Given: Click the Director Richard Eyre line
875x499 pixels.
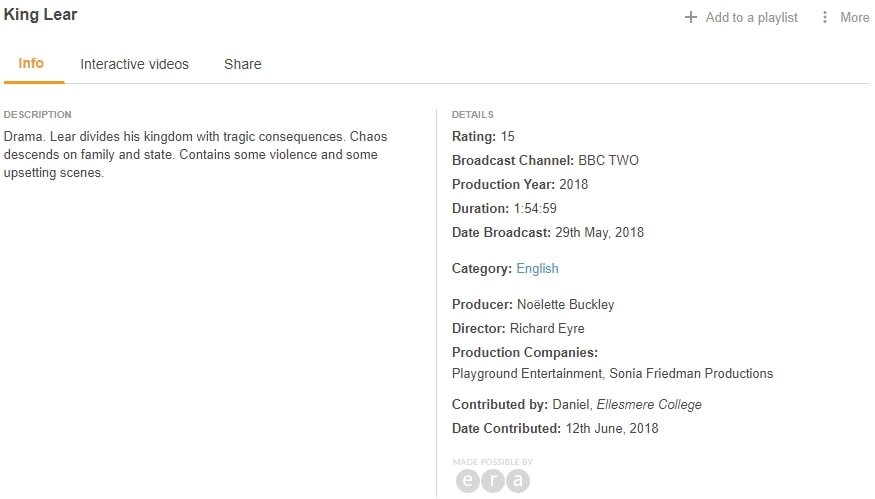Looking at the screenshot, I should 518,328.
